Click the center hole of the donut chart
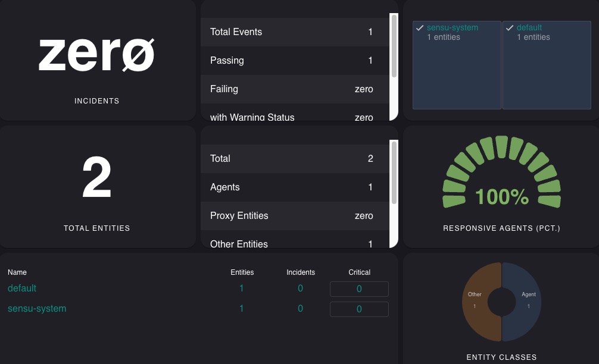Screen dimensions: 599x364 pyautogui.click(x=501, y=302)
